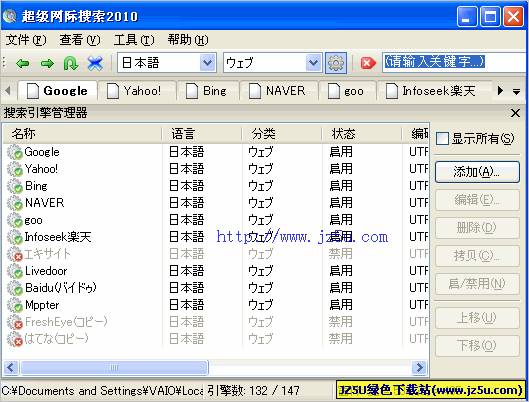Click the green back arrow icon
The height and width of the screenshot is (402, 529).
click(23, 63)
